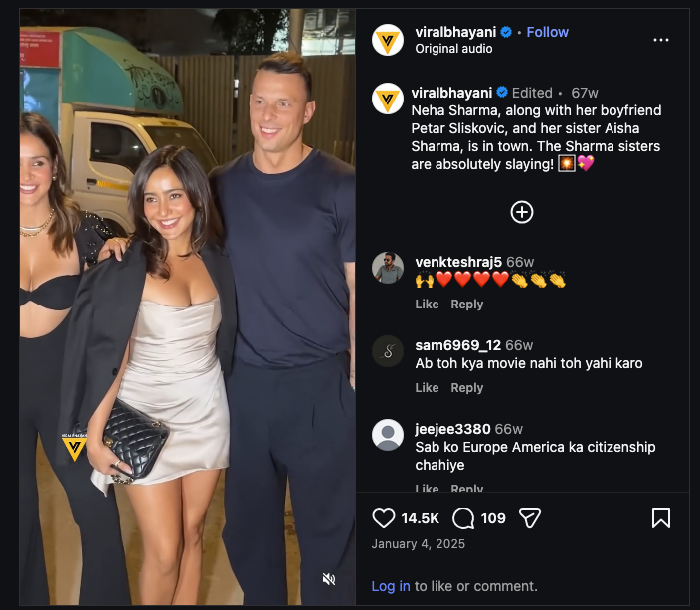This screenshot has height=610, width=700.
Task: Open the Original audio link
Action: tap(453, 49)
